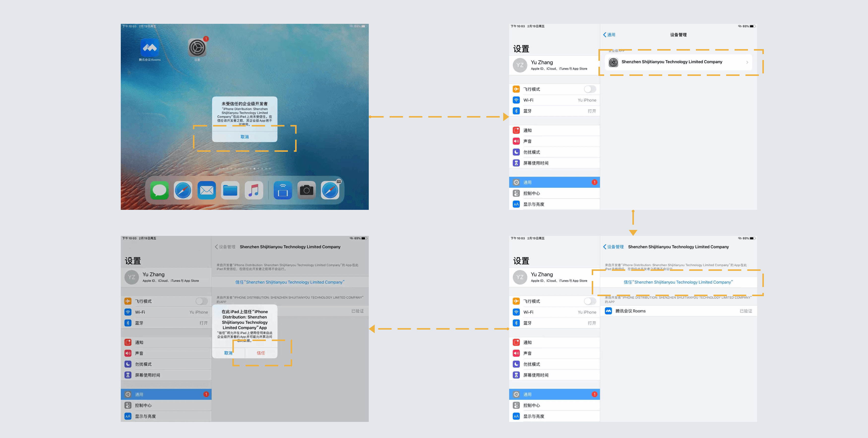Viewport: 868px width, 438px height.
Task: Tap red 信任 button in the trust confirmation dialog
Action: coord(261,353)
